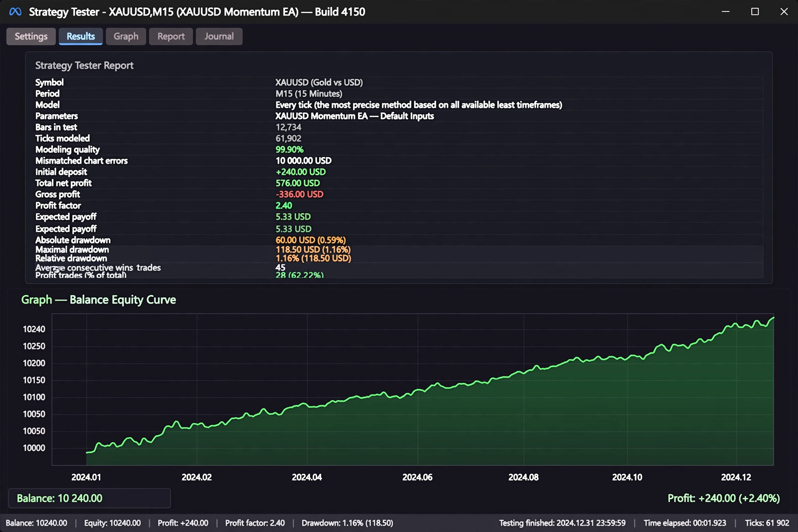Image resolution: width=798 pixels, height=532 pixels.
Task: Click Testing finished timestamp in status bar
Action: coord(562,523)
